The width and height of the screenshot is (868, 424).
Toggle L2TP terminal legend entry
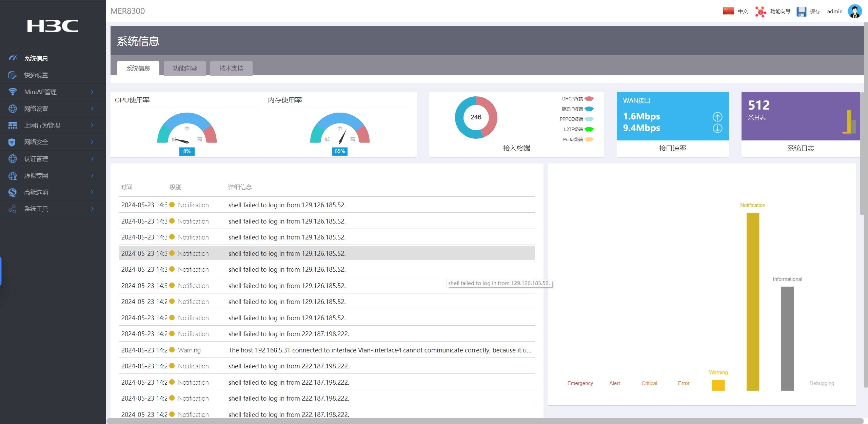589,129
